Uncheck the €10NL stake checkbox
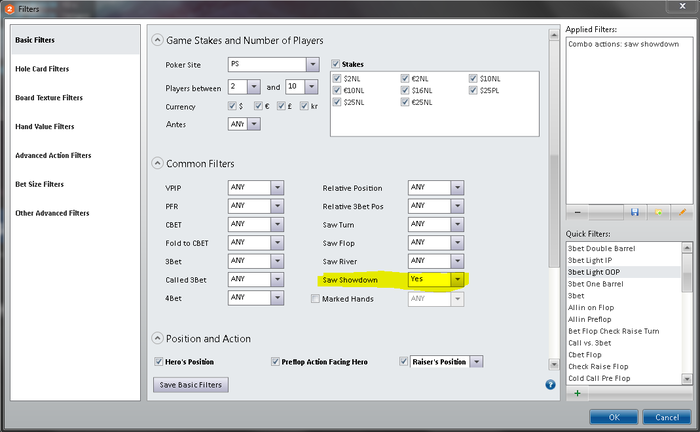 coord(337,90)
